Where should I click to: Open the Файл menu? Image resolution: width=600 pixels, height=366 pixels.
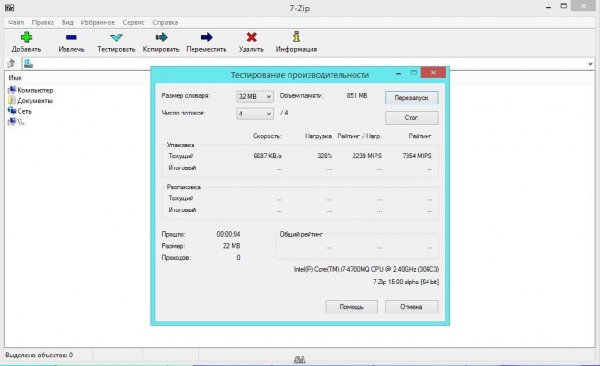pos(16,23)
